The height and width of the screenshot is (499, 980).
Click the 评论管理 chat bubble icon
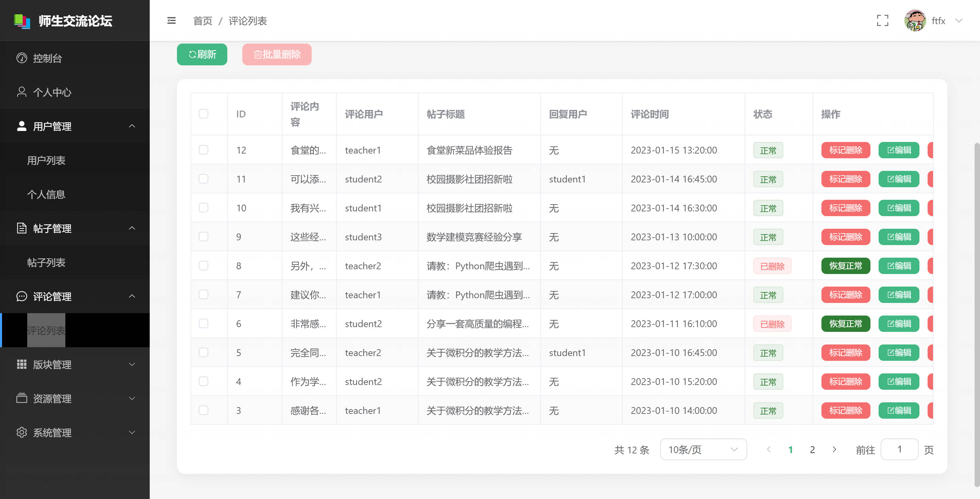22,296
